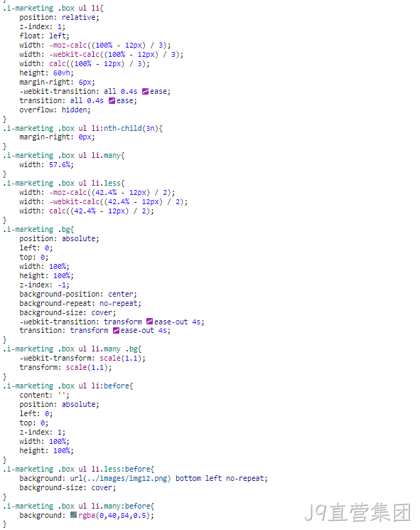Click the overflow: hidden property
420x530 pixels.
[x=55, y=110]
